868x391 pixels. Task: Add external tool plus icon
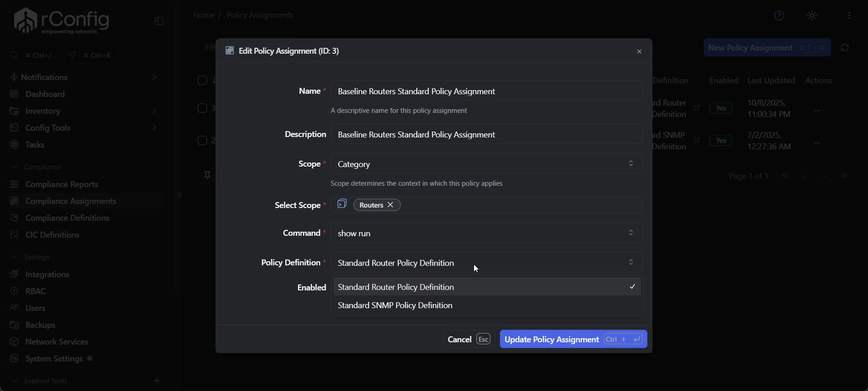157,381
